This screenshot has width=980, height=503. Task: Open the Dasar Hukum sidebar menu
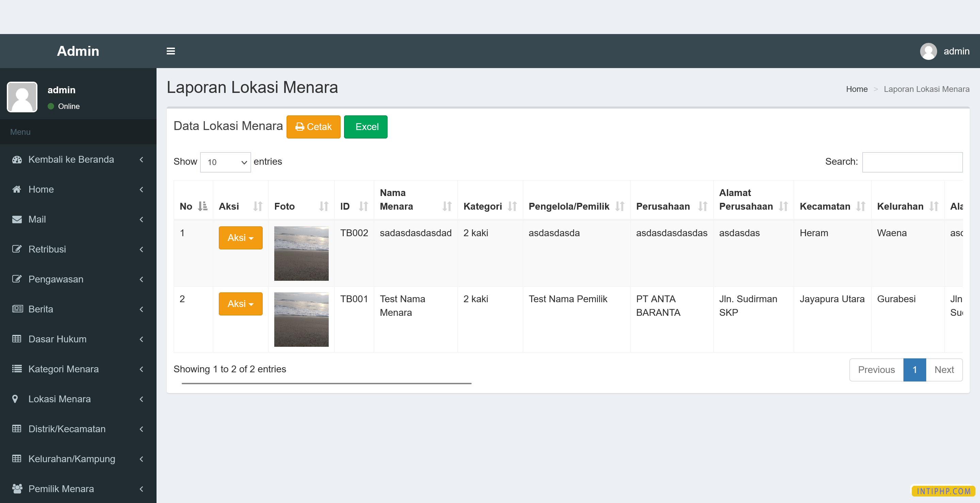[x=58, y=339]
